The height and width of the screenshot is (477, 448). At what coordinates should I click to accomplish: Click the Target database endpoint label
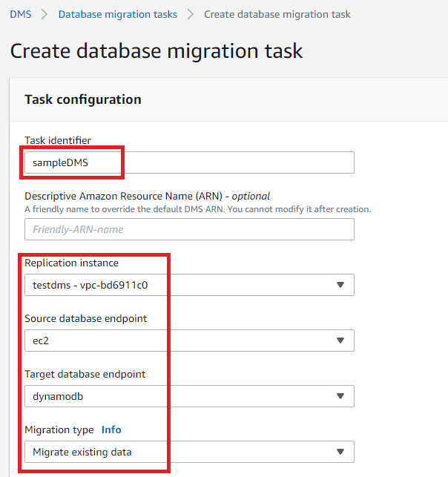click(x=85, y=374)
